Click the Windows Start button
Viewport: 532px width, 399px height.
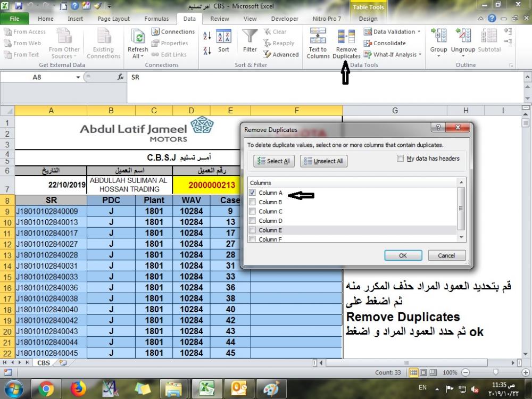pyautogui.click(x=14, y=389)
